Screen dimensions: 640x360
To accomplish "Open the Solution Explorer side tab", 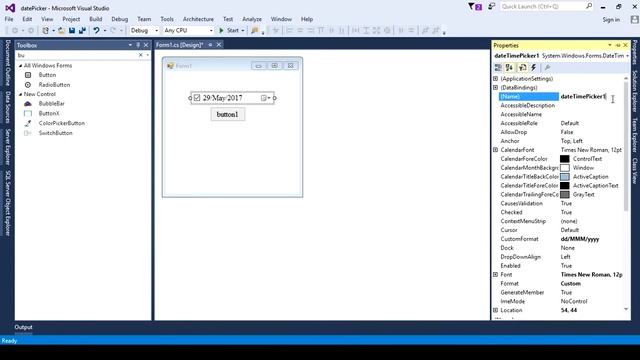I will (x=635, y=91).
